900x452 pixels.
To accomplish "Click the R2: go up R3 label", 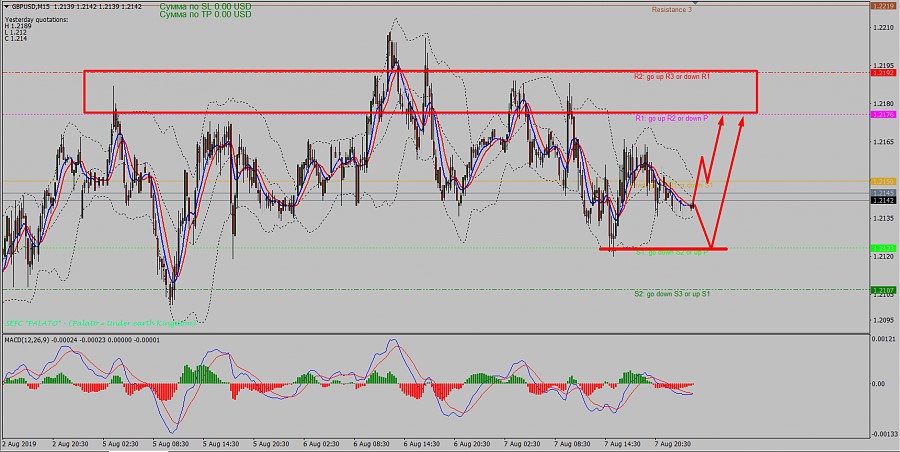I will (672, 77).
